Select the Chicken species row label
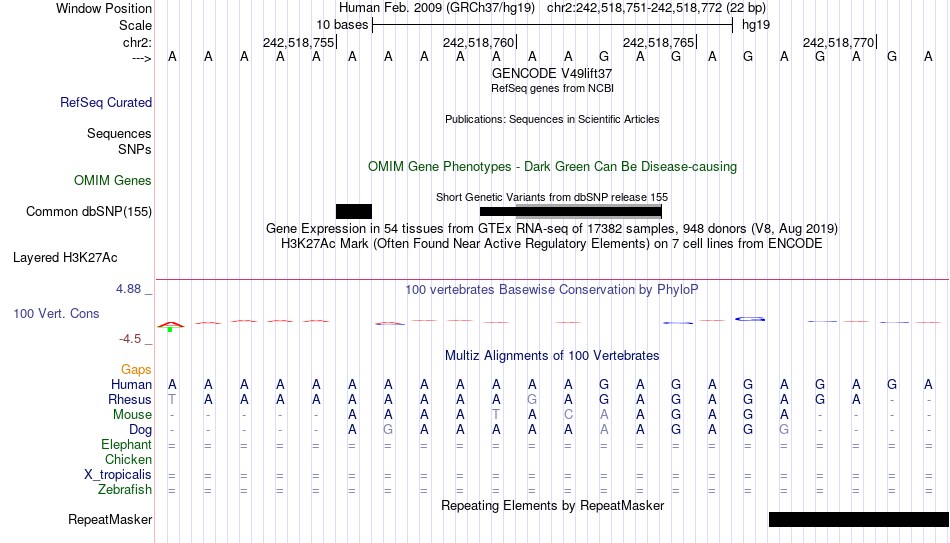This screenshot has width=950, height=543. coord(128,459)
